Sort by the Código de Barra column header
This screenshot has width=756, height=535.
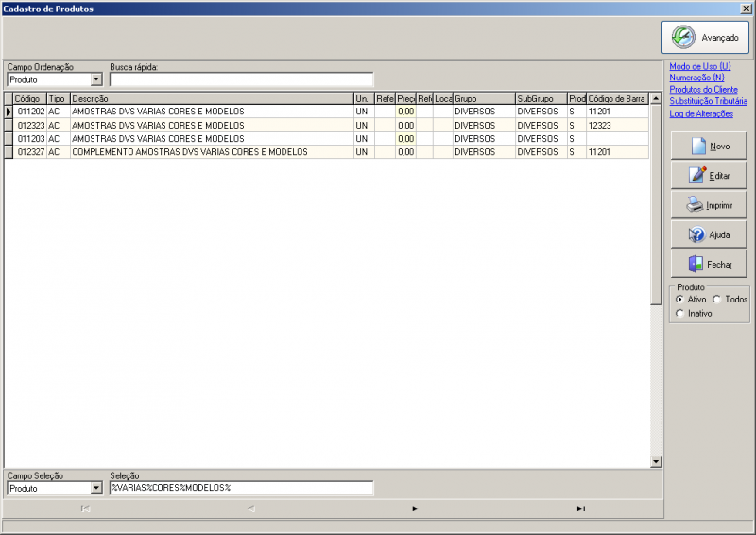pyautogui.click(x=618, y=98)
